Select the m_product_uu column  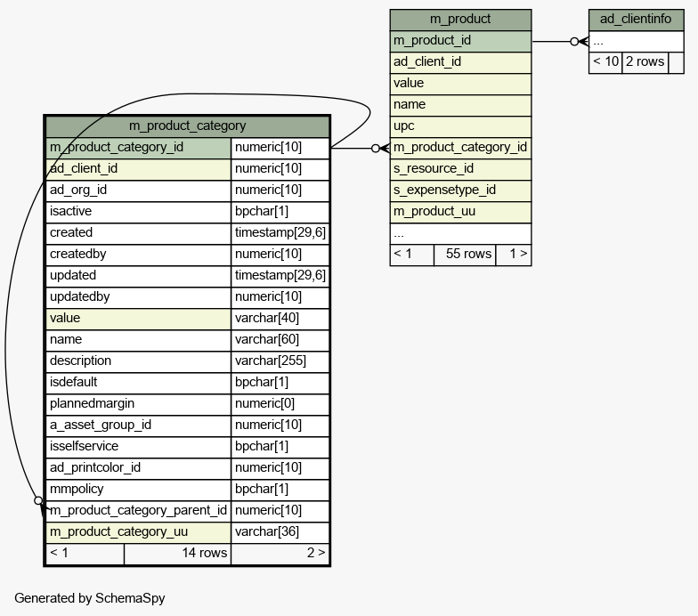[x=460, y=211]
